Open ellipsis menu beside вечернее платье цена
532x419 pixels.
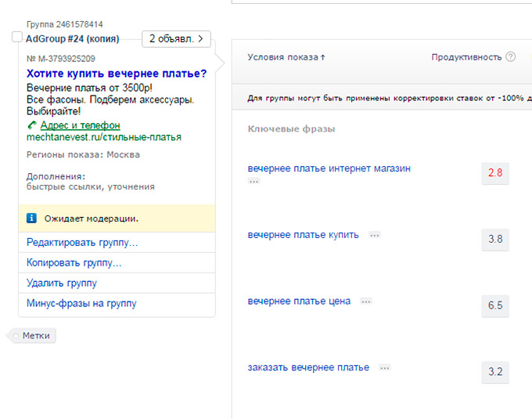(366, 302)
